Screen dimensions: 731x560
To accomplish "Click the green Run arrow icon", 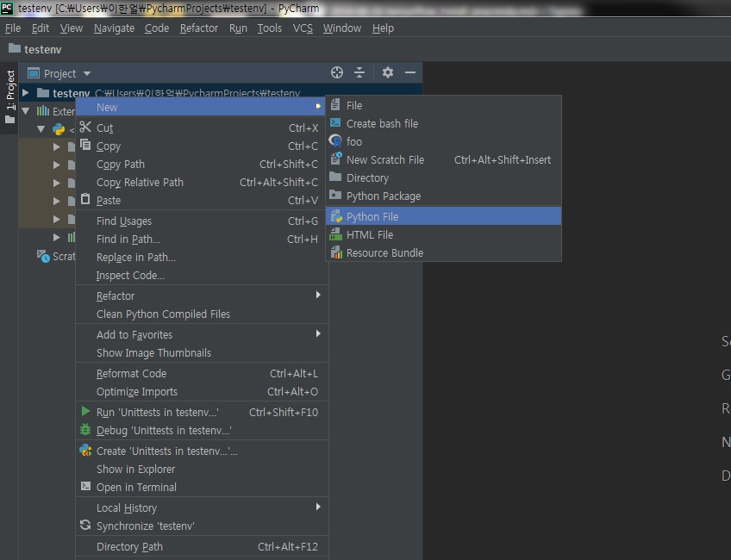I will (85, 411).
